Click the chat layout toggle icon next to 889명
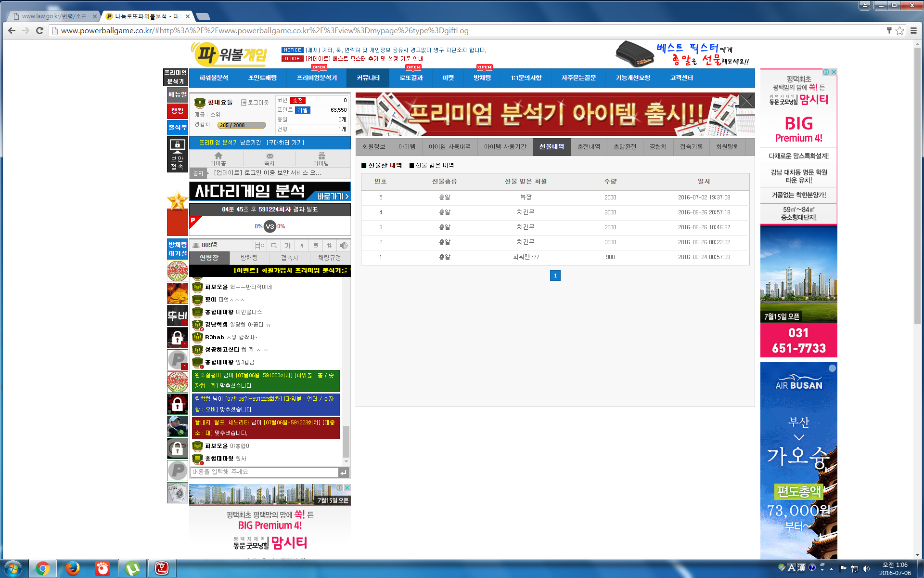The height and width of the screenshot is (578, 924). (260, 246)
